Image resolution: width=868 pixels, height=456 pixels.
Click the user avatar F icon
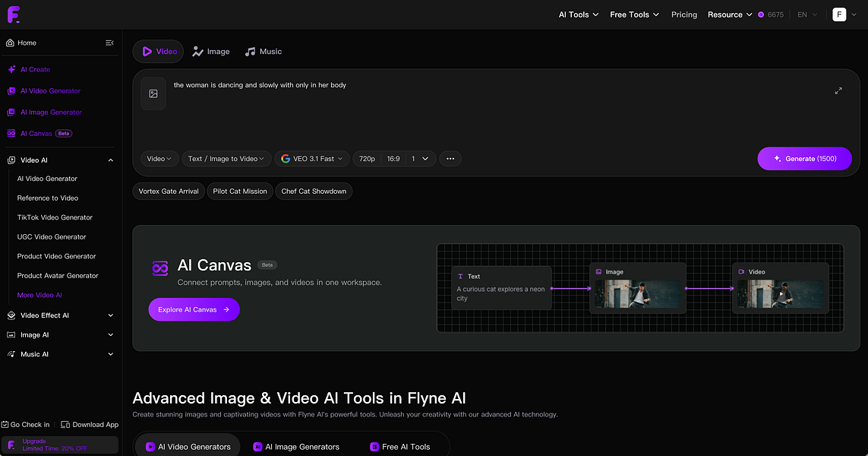(x=839, y=14)
